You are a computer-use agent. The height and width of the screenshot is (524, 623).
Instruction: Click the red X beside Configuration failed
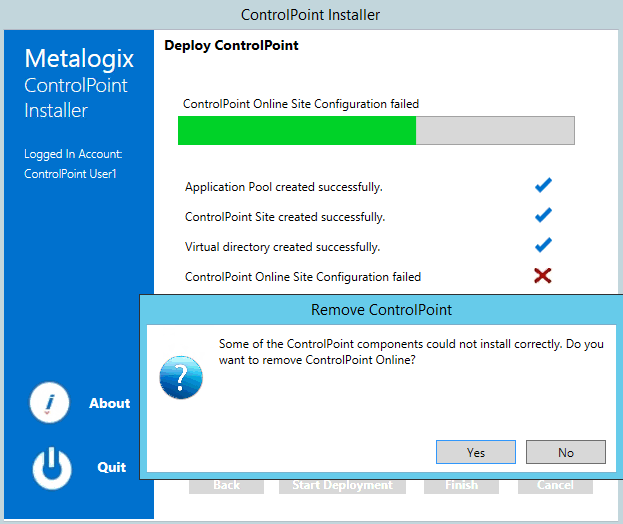pyautogui.click(x=543, y=275)
